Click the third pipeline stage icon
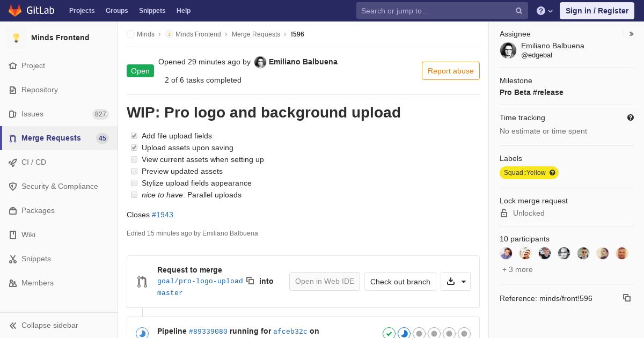Viewport: 644px width, 338px height. point(419,334)
